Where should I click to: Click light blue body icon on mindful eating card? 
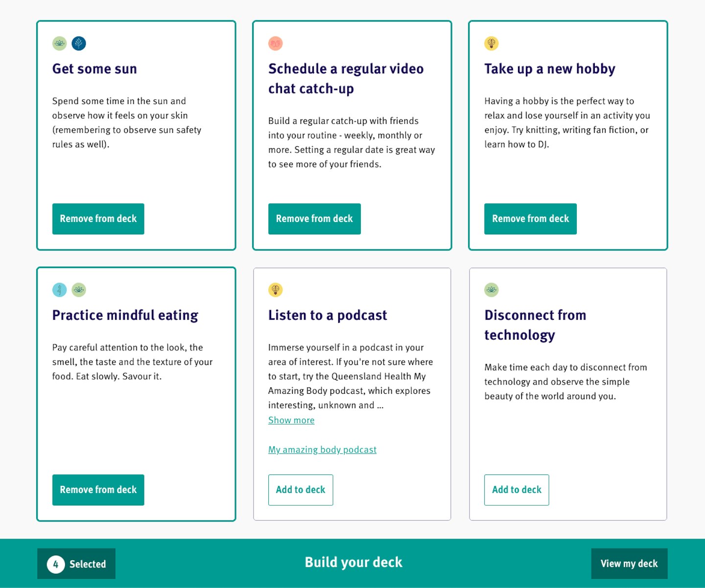point(59,290)
